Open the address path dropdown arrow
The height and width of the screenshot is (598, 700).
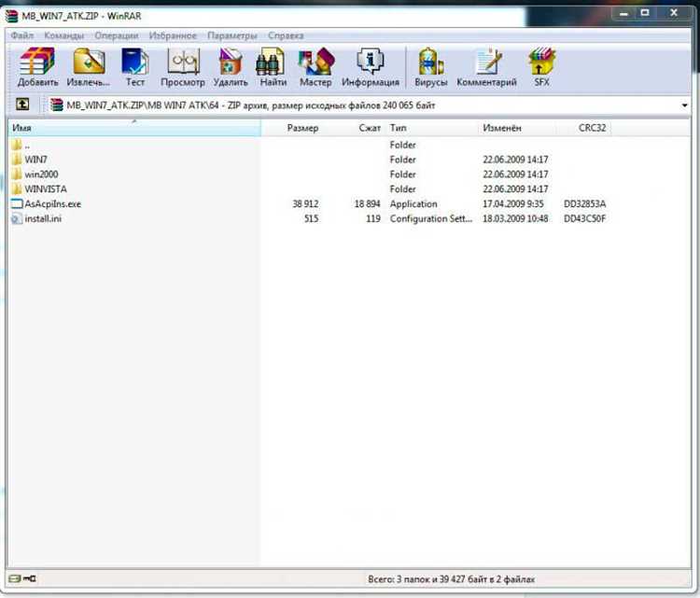coord(685,105)
